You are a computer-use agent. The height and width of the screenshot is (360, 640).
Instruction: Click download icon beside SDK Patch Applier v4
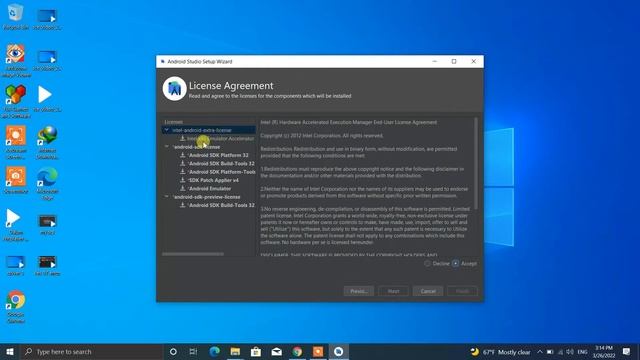[x=182, y=180]
